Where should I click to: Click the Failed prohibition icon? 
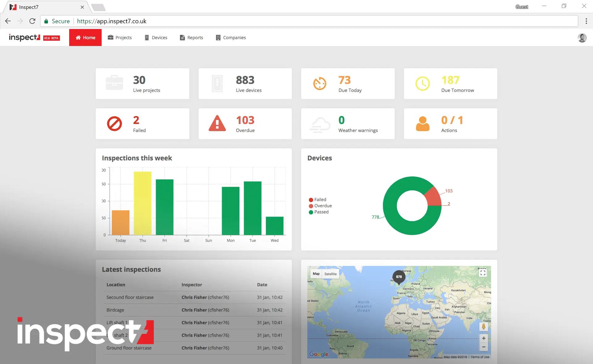point(114,124)
